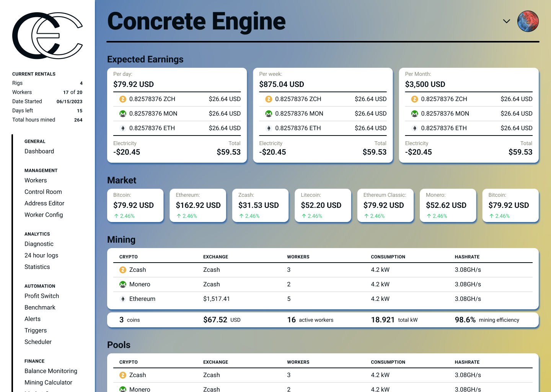Expand the Pools section
551x392 pixels.
pos(119,345)
